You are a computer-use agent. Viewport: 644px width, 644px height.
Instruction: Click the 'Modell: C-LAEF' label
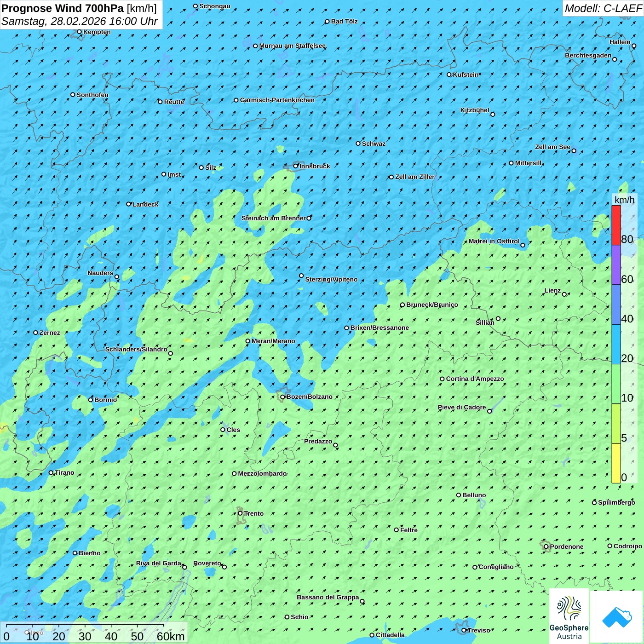[603, 8]
